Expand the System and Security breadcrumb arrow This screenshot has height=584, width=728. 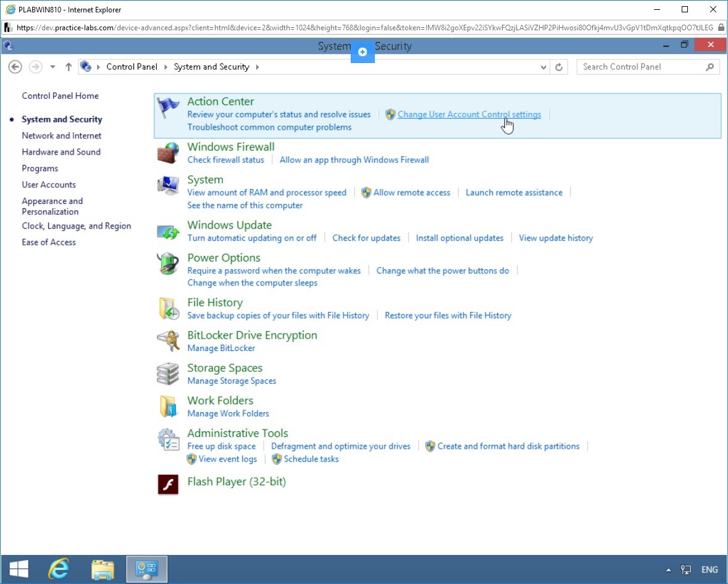[x=257, y=67]
